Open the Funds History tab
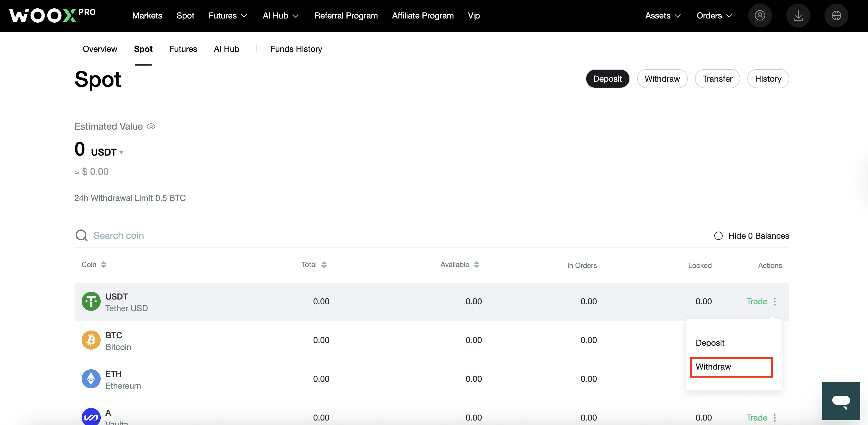Viewport: 868px width, 425px height. (296, 49)
